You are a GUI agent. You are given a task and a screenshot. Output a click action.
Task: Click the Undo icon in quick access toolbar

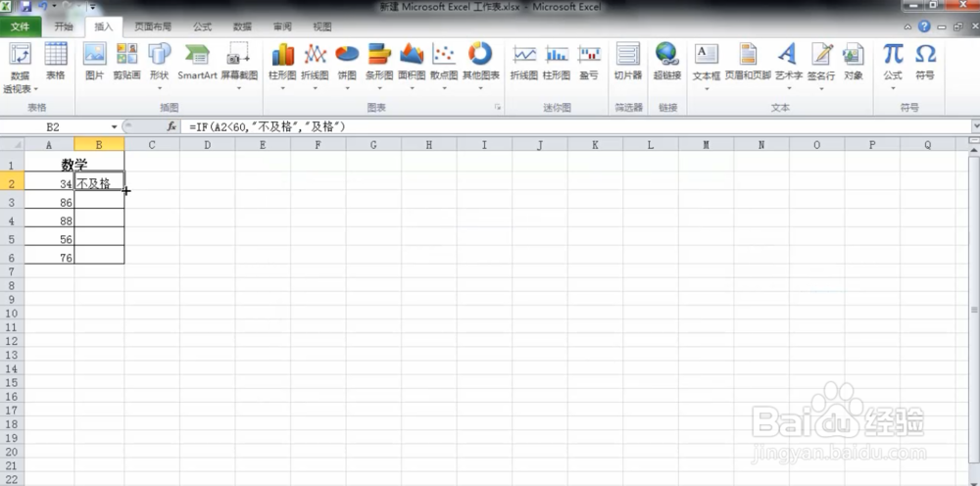point(43,7)
